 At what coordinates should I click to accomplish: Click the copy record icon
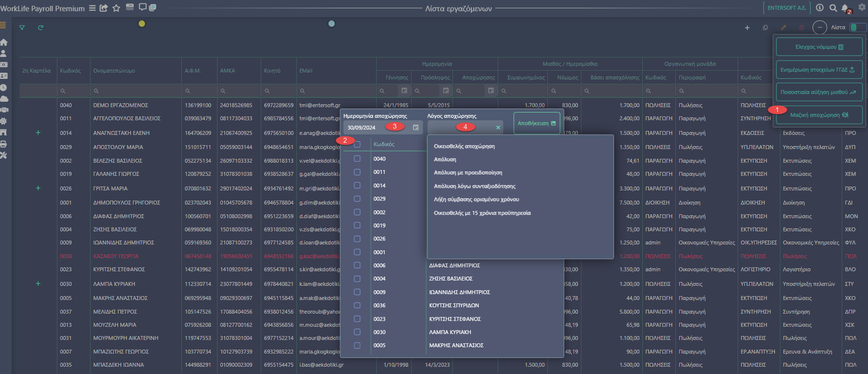point(765,28)
